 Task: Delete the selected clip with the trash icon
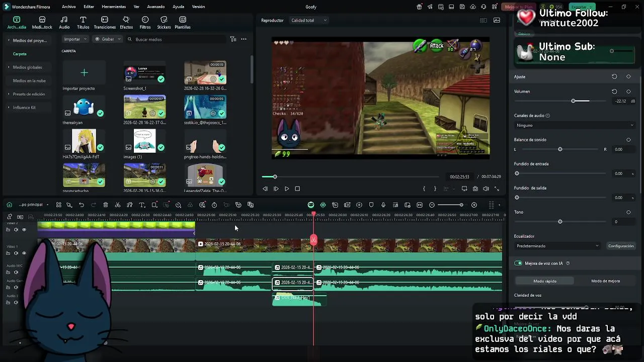point(106,205)
